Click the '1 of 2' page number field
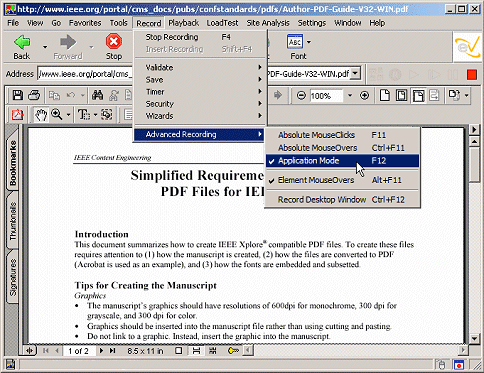The image size is (484, 373). pos(79,351)
